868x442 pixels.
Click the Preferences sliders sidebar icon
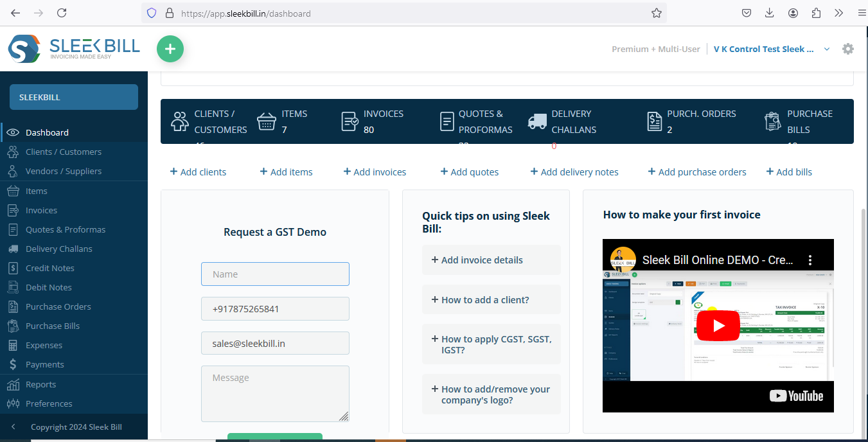point(13,403)
